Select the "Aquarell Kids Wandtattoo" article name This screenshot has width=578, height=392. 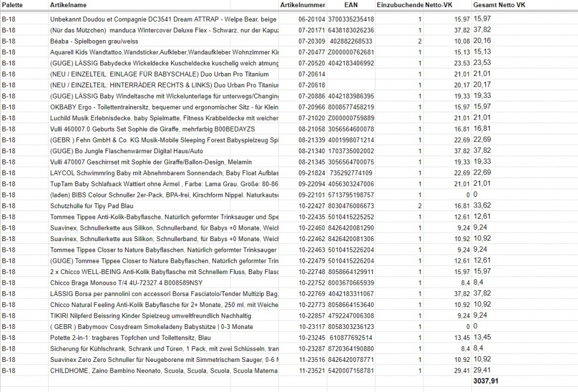pos(165,52)
